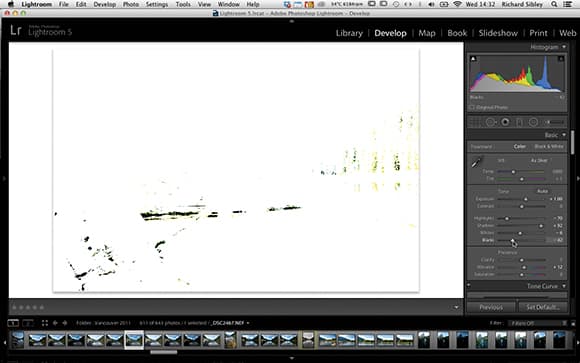The height and width of the screenshot is (363, 580).
Task: Select the Red Eye Correction tool
Action: (x=505, y=122)
